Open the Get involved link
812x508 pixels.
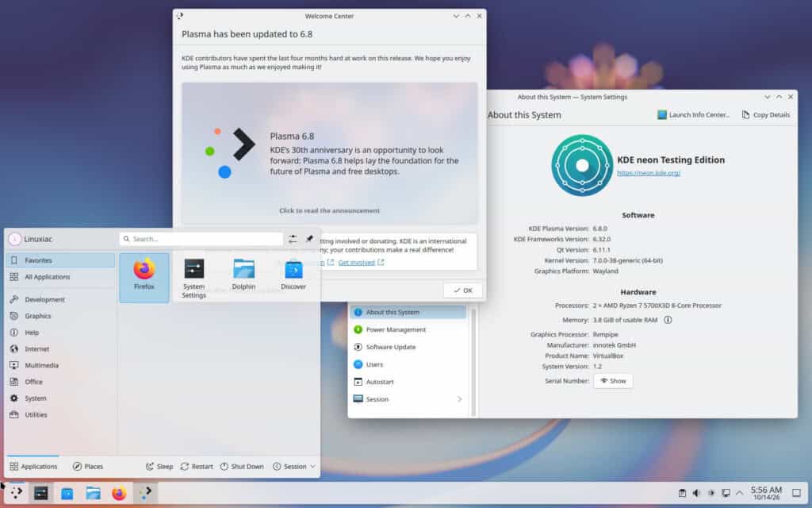[361, 262]
